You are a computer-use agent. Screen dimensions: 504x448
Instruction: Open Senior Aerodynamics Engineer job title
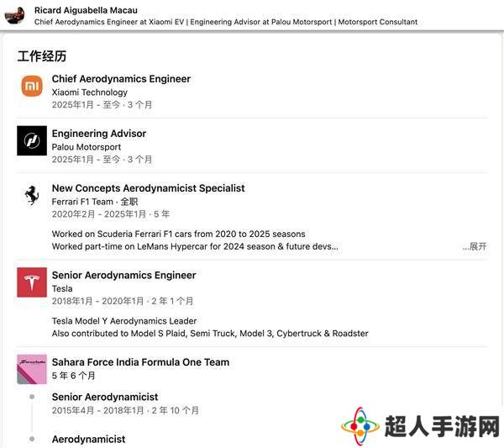[123, 276]
